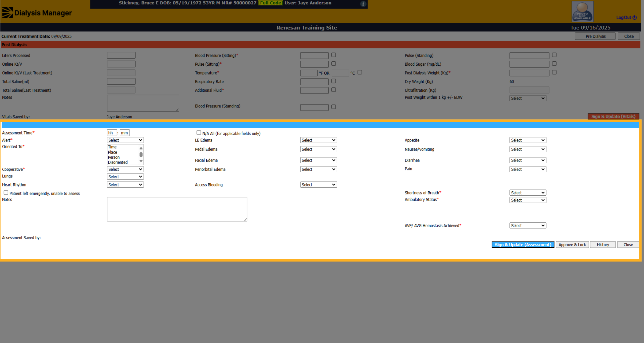644x343 pixels.
Task: Click the Dialysis Manager logo
Action: point(37,13)
